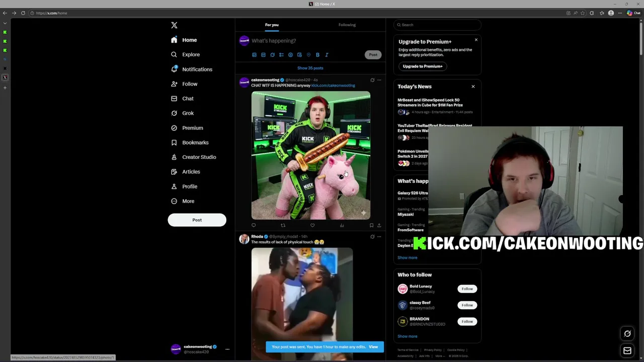Close Today's News panel
The height and width of the screenshot is (362, 644).
(473, 86)
